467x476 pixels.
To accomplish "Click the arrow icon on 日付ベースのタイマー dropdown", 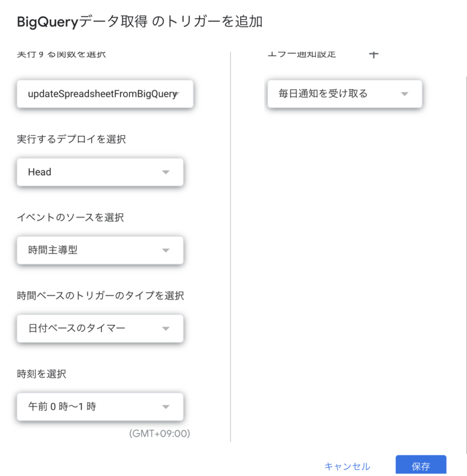I will tap(166, 329).
